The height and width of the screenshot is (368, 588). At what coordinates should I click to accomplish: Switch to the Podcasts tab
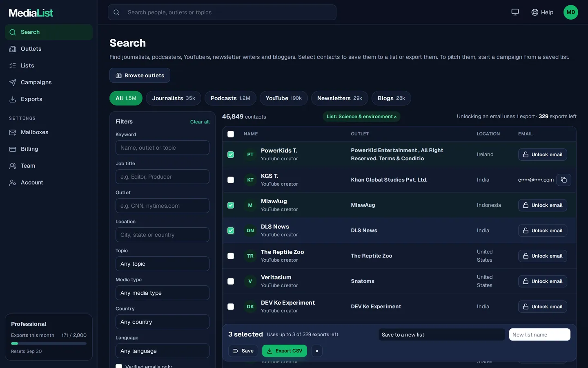(x=230, y=98)
